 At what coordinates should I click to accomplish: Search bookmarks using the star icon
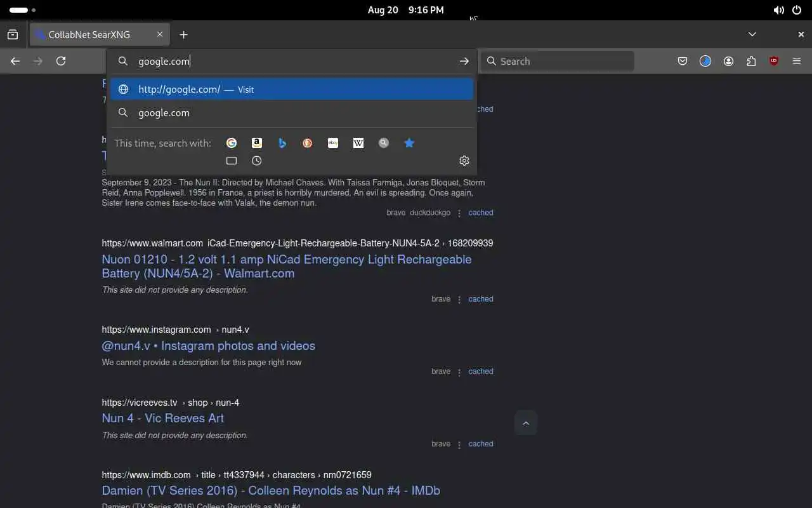click(409, 143)
